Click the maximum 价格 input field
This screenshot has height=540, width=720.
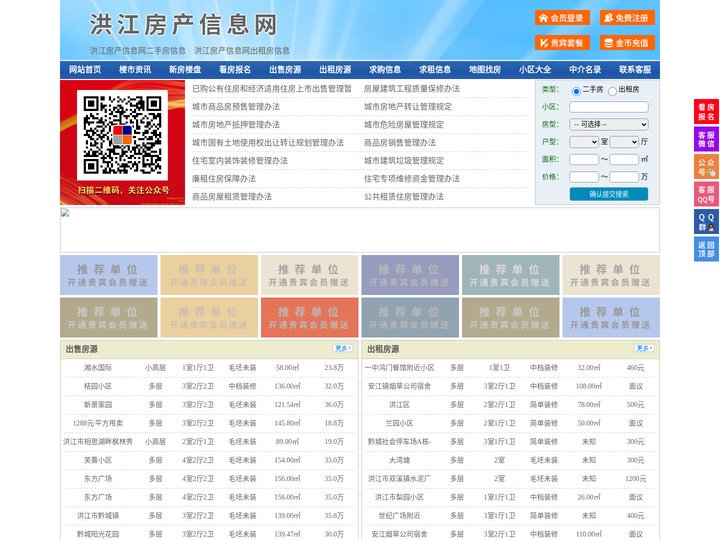coord(624,177)
